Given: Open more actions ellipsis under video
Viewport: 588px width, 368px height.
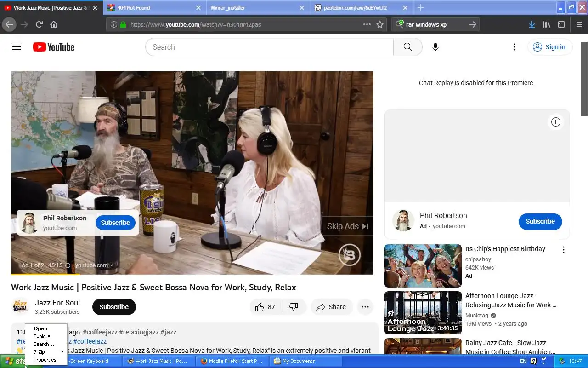Looking at the screenshot, I should click(365, 307).
